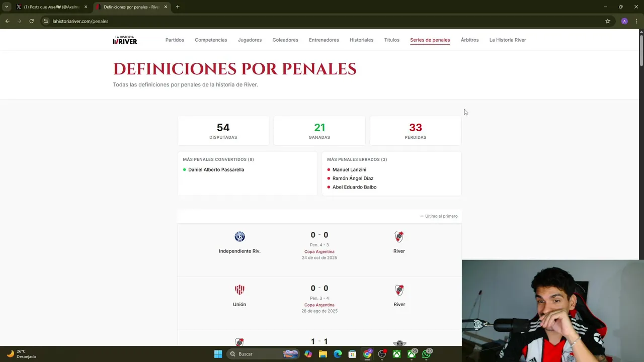Open Copa Argentina link dated 28 de ago 2025
Image resolution: width=644 pixels, height=362 pixels.
[x=319, y=305]
